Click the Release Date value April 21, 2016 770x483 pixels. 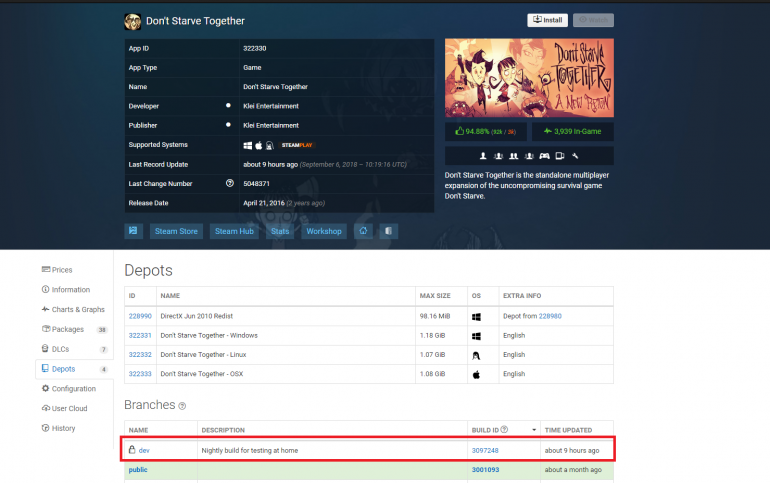coord(264,203)
